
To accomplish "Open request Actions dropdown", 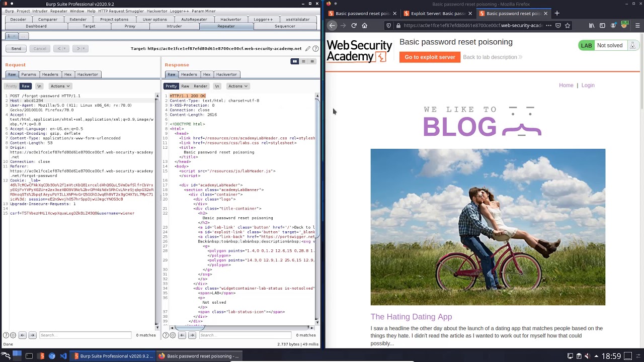I will click(x=60, y=86).
